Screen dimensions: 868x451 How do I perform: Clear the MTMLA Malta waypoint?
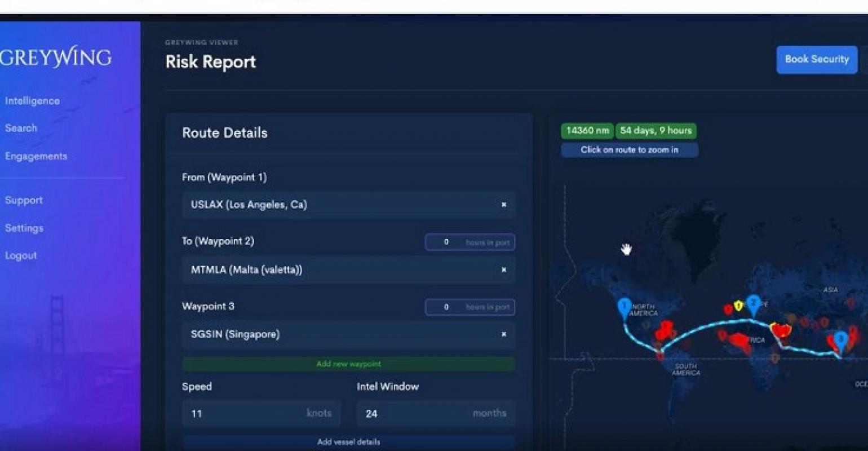click(504, 270)
